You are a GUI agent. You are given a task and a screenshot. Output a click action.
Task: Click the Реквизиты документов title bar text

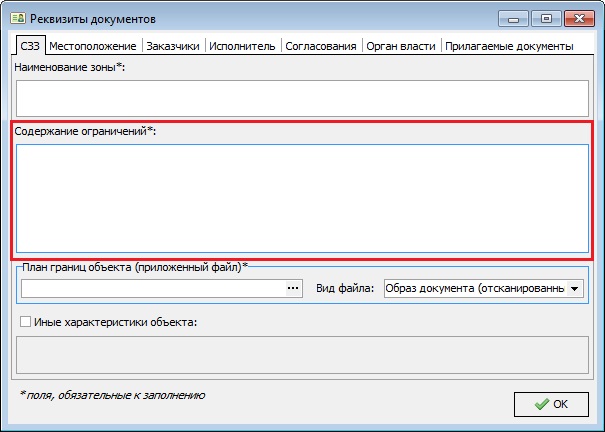[93, 18]
